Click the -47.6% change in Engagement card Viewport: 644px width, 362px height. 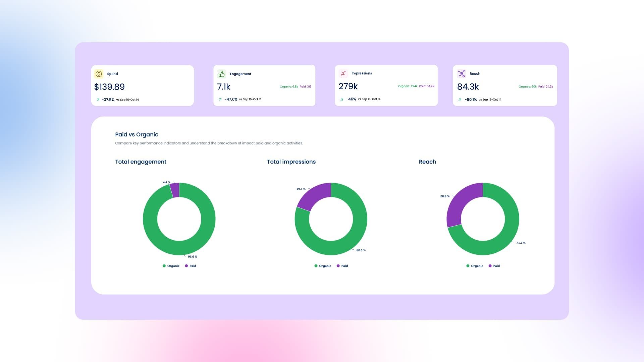click(231, 100)
